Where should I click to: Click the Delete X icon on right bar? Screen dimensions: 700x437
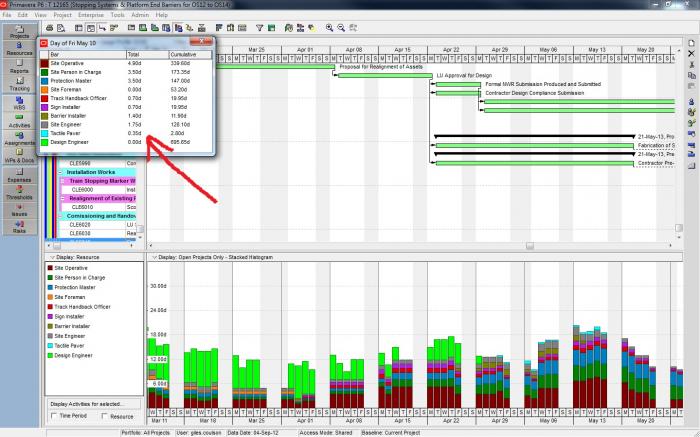pos(691,54)
